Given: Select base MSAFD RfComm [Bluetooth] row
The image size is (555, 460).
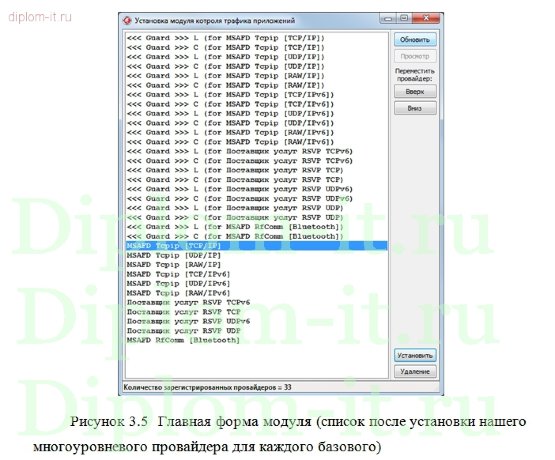Looking at the screenshot, I should point(256,340).
